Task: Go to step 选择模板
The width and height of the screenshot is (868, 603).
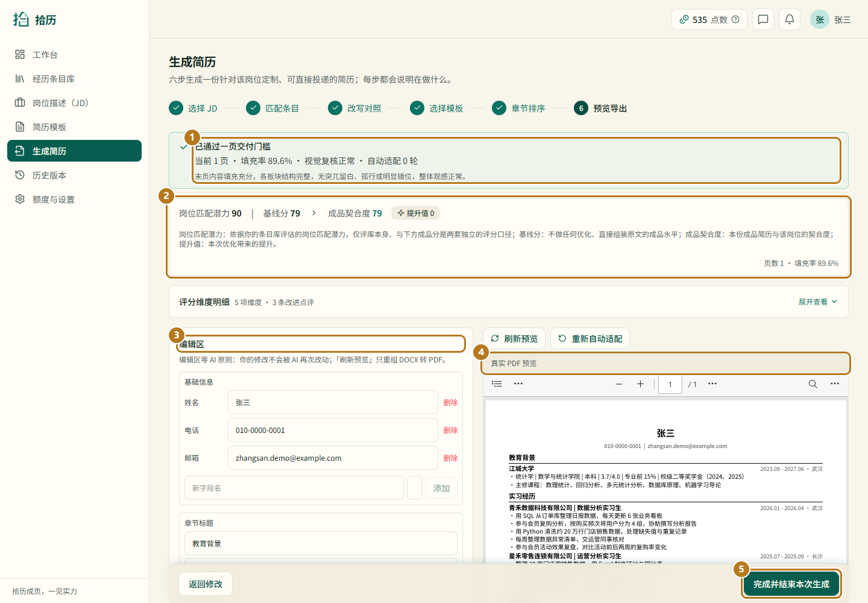Action: point(436,108)
